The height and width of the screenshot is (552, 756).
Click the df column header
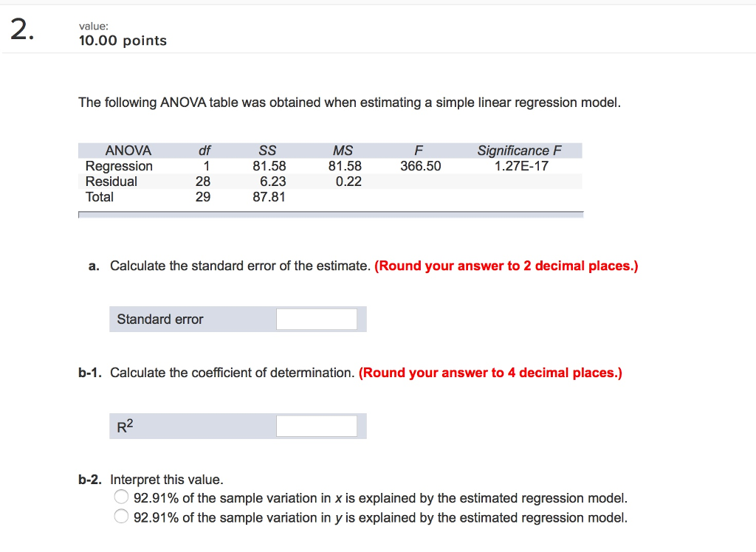205,150
